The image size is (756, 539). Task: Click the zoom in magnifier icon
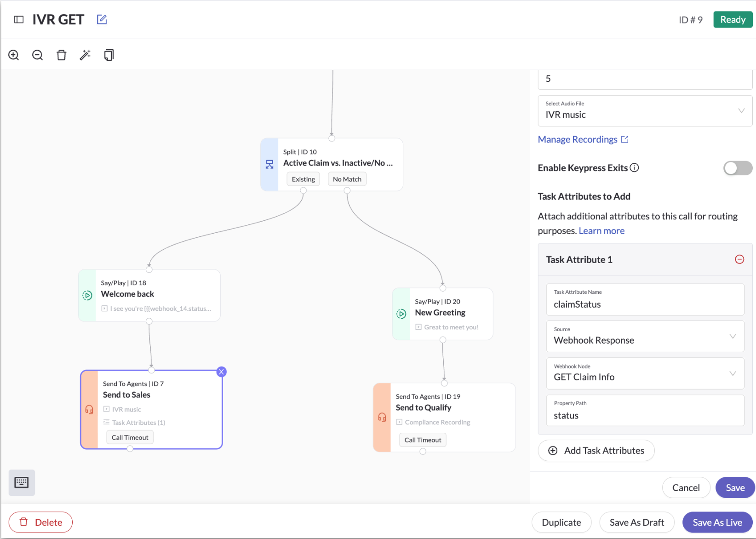coord(14,55)
